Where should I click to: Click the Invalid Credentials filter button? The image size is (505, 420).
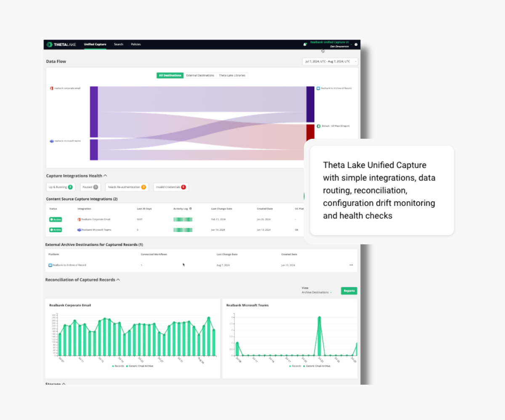[170, 187]
